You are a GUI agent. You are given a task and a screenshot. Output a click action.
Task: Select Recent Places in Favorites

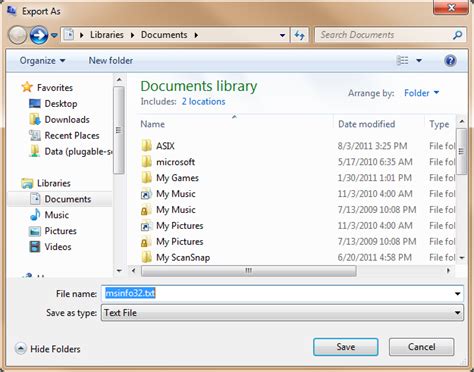[x=64, y=136]
